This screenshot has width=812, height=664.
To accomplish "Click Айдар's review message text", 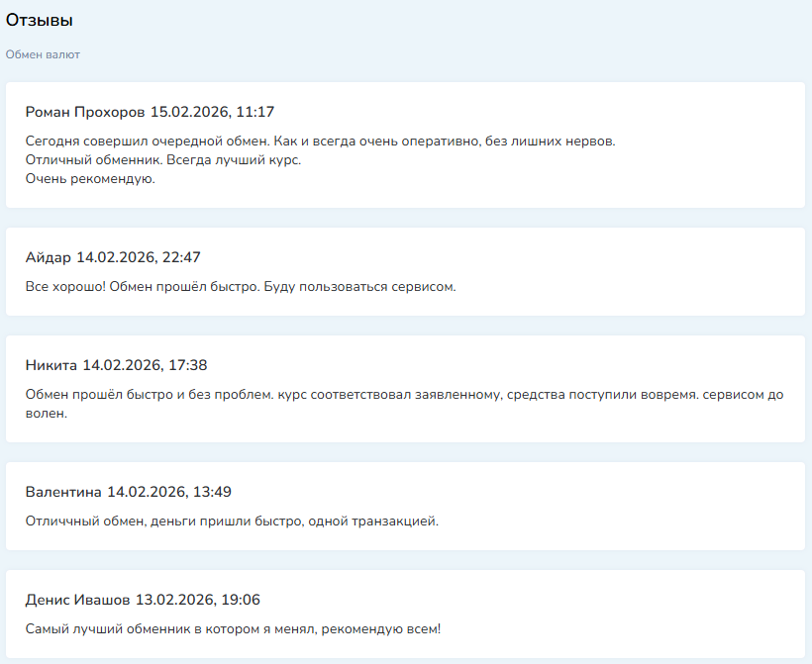I will pos(241,288).
